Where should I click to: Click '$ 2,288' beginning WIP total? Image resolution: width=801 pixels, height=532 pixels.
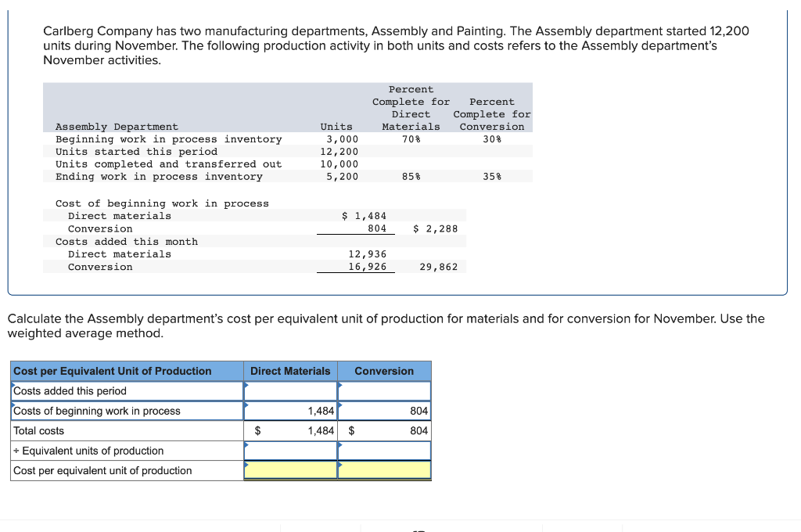(x=435, y=229)
